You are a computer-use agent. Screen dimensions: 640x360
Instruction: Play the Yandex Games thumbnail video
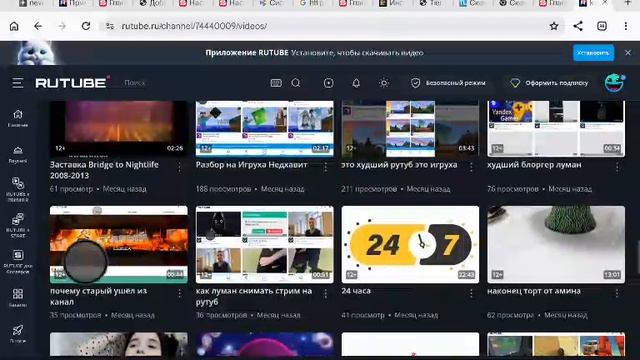click(556, 129)
